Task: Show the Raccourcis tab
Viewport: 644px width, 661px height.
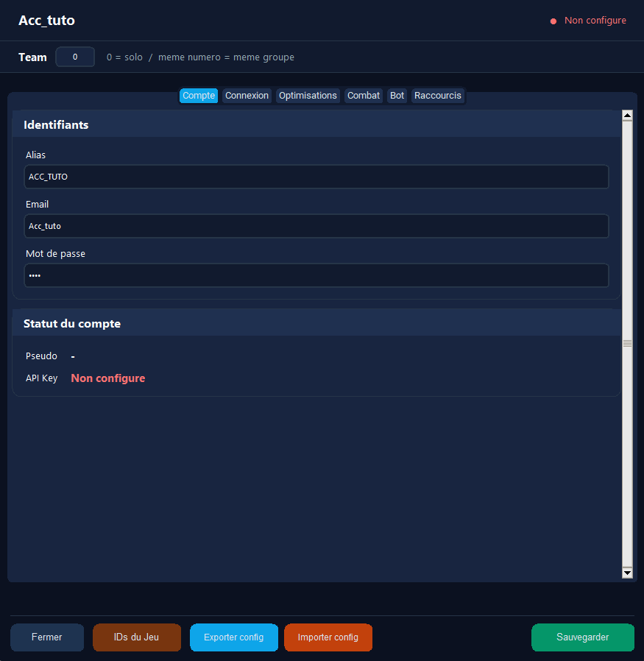Action: (x=438, y=96)
